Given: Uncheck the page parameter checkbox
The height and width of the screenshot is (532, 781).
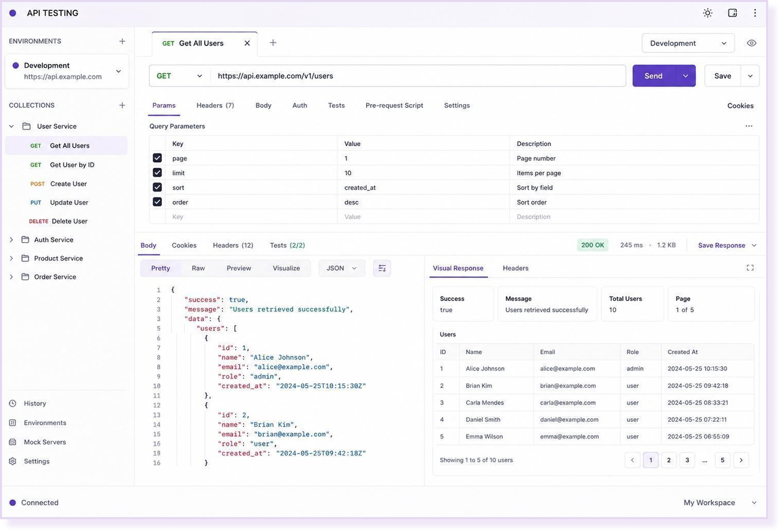Looking at the screenshot, I should [x=157, y=158].
